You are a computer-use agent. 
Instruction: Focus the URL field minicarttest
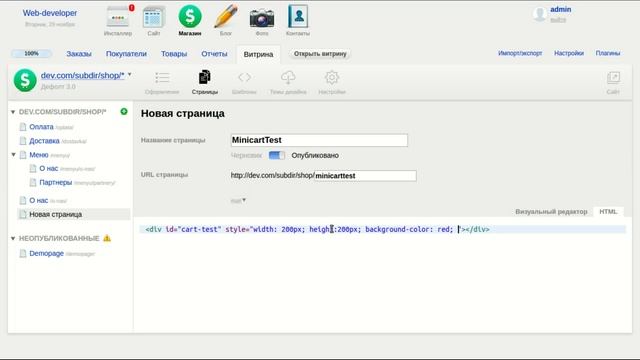coord(365,176)
